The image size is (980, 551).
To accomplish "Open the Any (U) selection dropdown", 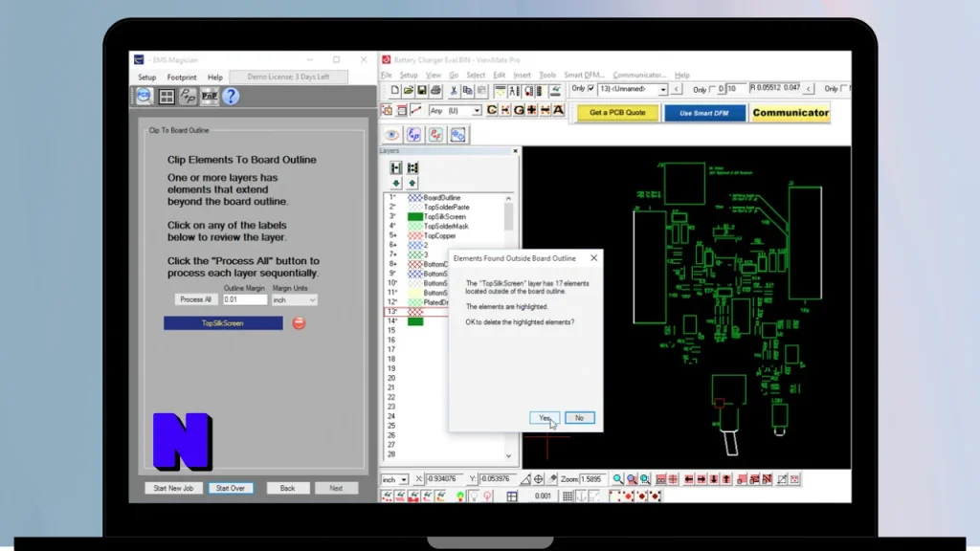I will (477, 111).
